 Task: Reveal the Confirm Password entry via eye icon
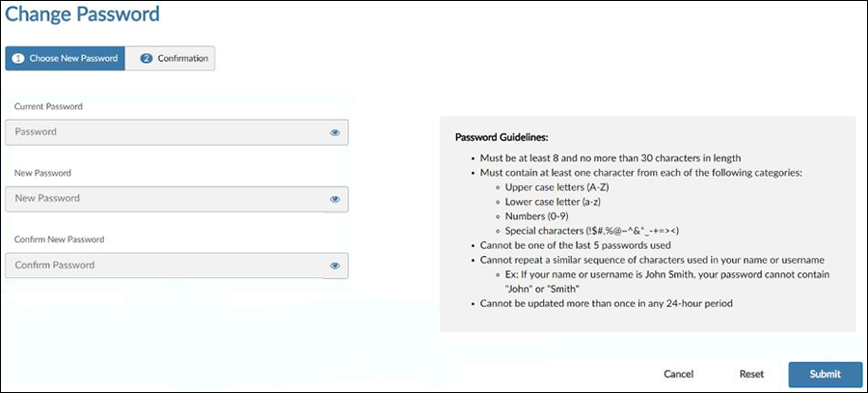click(335, 266)
